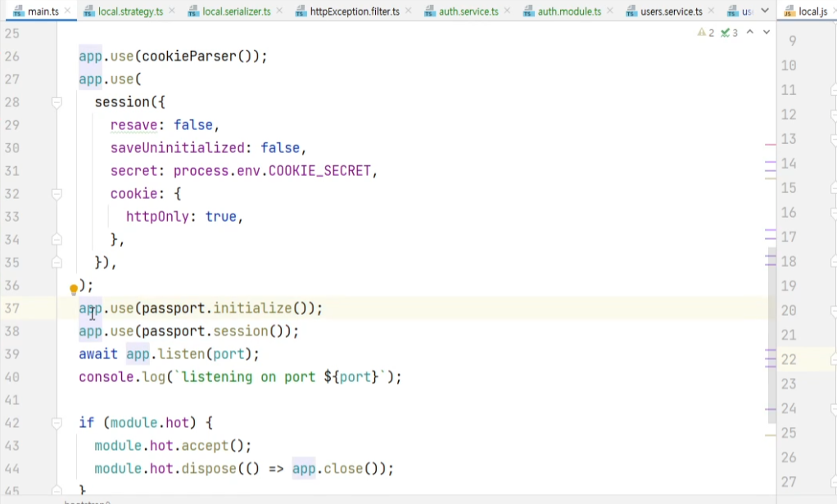Click 'initialize' on line 37
The width and height of the screenshot is (837, 504).
pyautogui.click(x=252, y=308)
